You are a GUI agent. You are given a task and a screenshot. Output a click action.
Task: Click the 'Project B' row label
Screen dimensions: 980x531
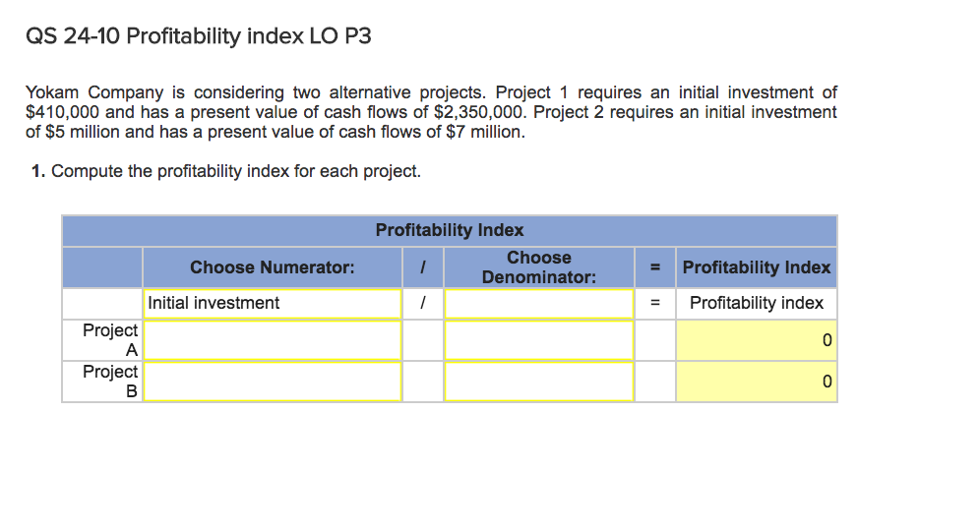pos(109,382)
